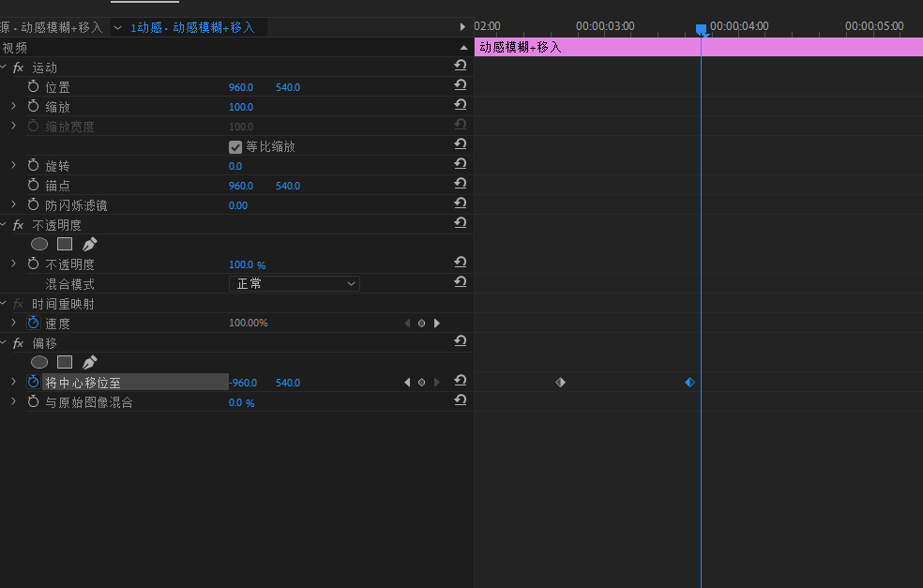Select the 时间重映射 effect label
The width and height of the screenshot is (923, 588).
(x=63, y=304)
